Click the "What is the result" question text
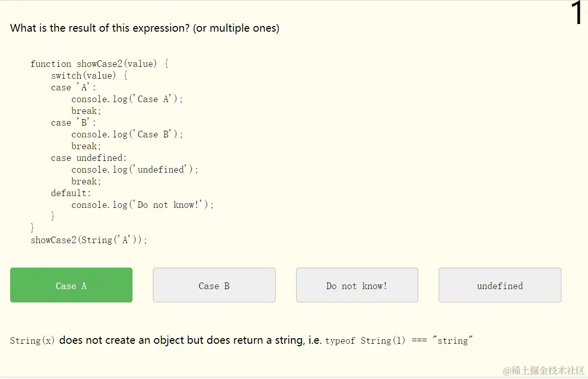The width and height of the screenshot is (588, 379). 145,28
